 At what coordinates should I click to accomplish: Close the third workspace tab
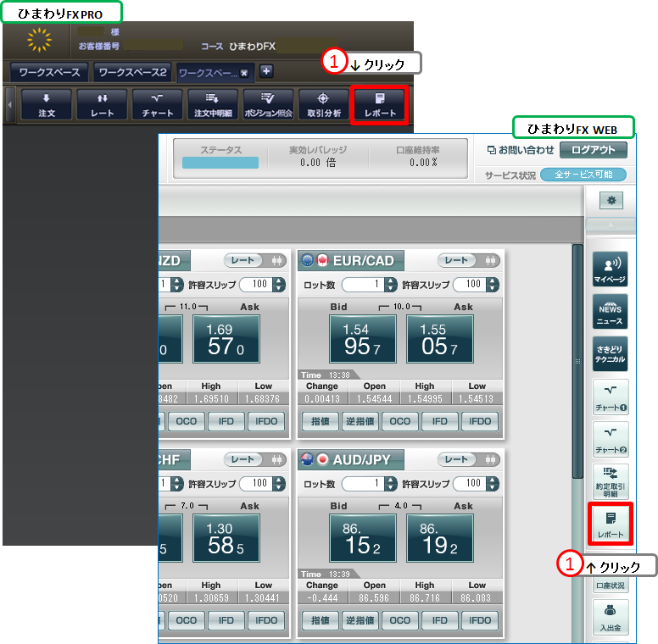(244, 74)
